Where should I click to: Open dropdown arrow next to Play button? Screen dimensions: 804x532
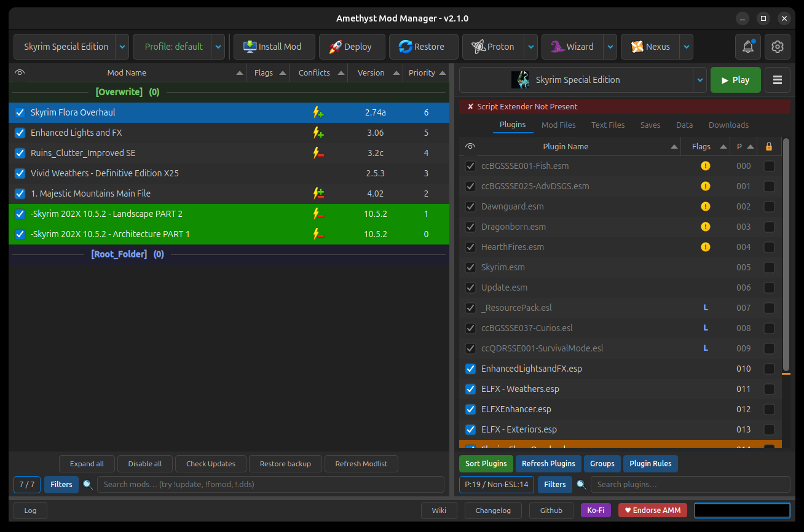click(700, 80)
